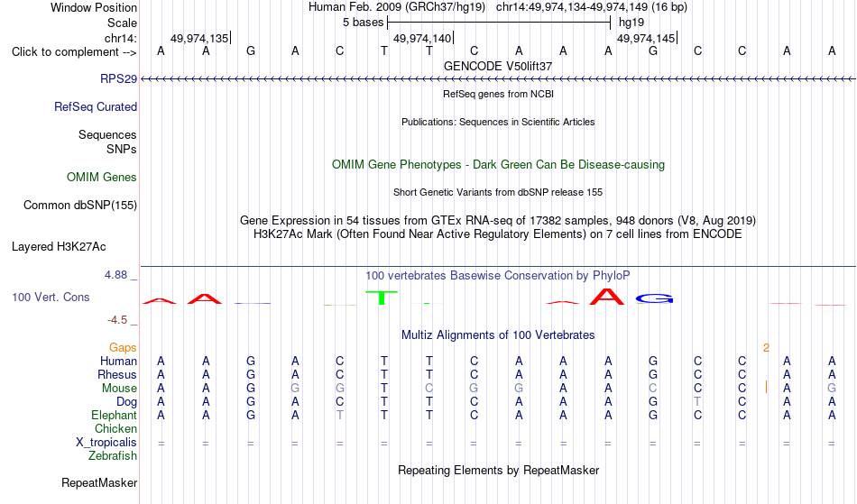Select the Gaps row label
857x504 pixels.
point(123,348)
